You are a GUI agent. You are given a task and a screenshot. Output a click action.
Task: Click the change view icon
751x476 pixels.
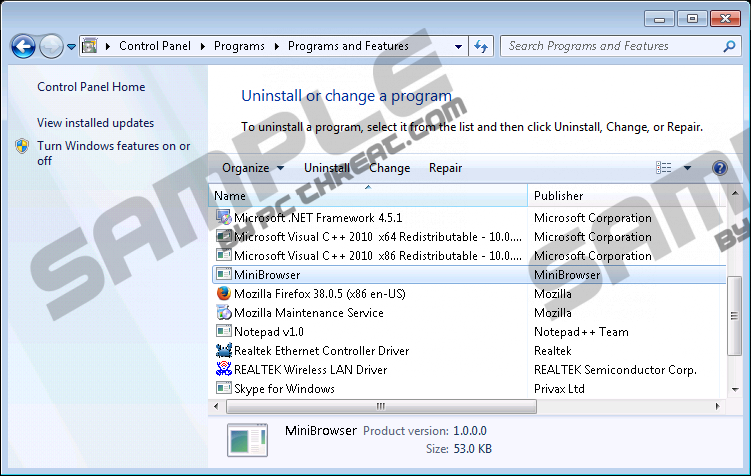[664, 168]
